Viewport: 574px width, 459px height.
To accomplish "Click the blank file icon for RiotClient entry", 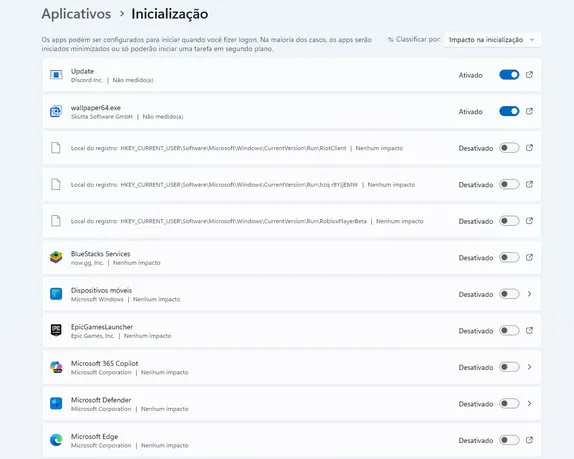I will click(x=56, y=148).
